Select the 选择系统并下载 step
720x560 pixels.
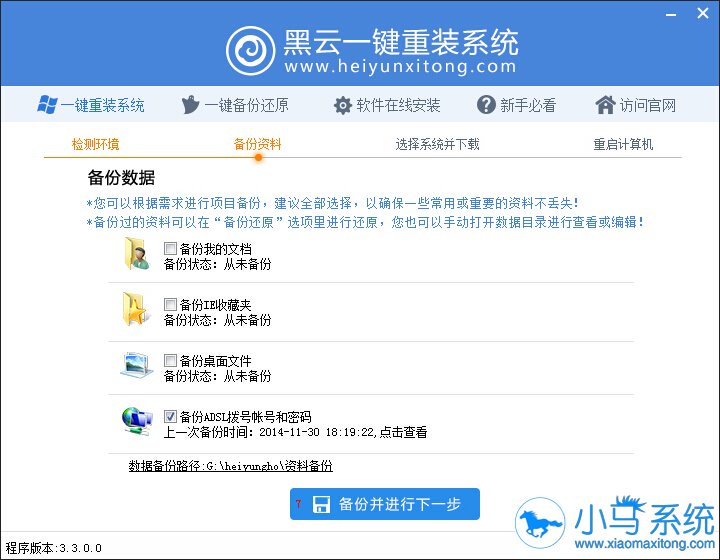437,144
